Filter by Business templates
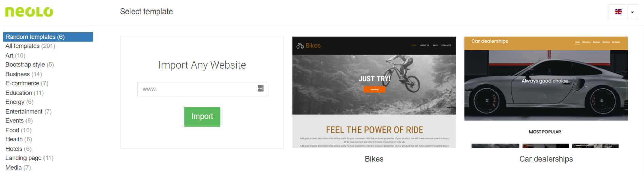Screen dimensions: 644x173 (24, 74)
